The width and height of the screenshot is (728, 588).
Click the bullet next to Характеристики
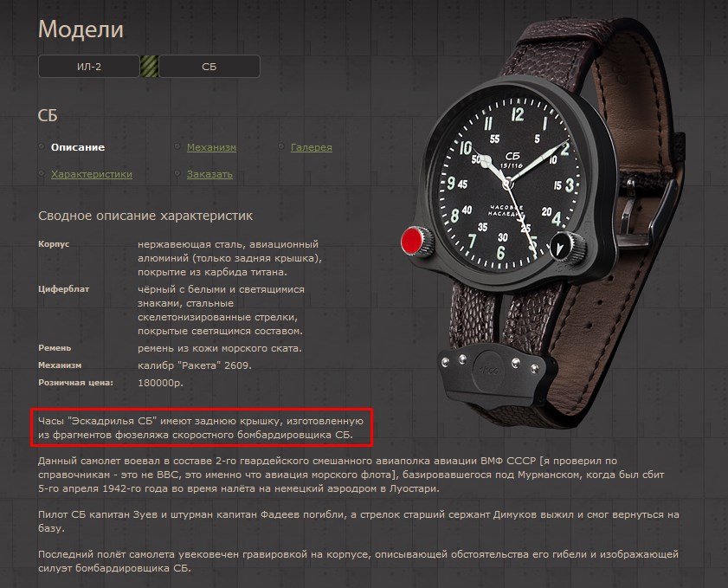coord(42,173)
